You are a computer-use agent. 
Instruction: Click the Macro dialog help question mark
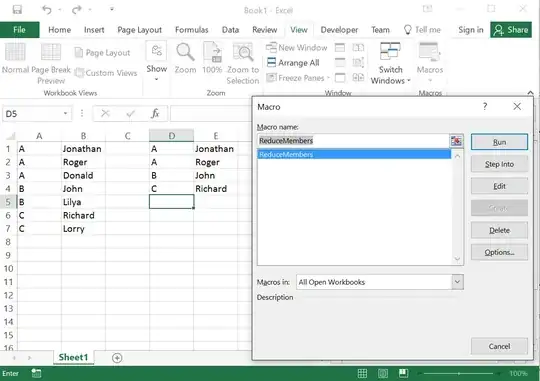pyautogui.click(x=485, y=106)
